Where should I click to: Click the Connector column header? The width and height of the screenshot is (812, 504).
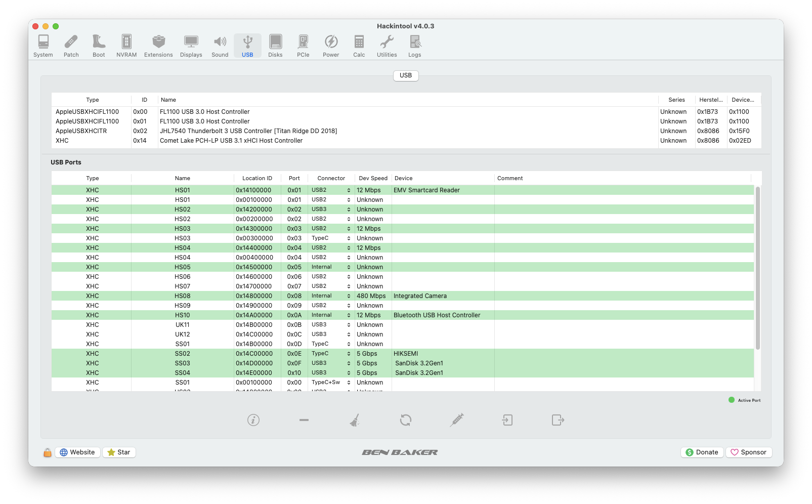331,178
